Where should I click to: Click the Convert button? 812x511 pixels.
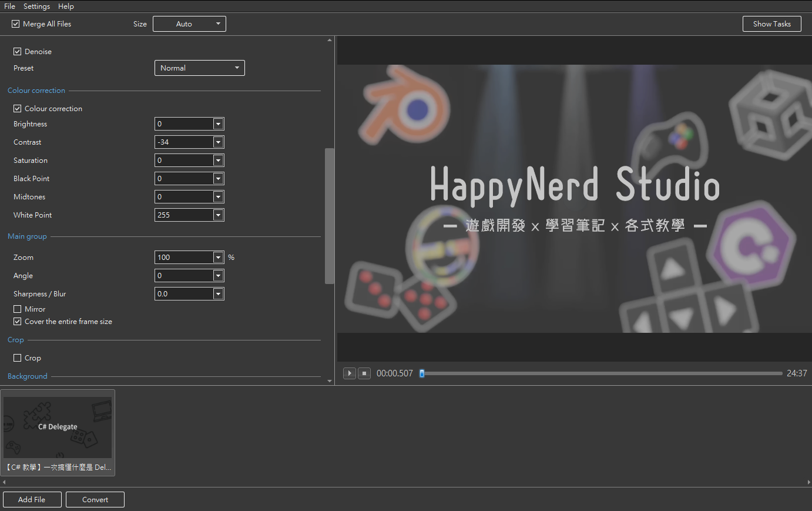point(95,500)
